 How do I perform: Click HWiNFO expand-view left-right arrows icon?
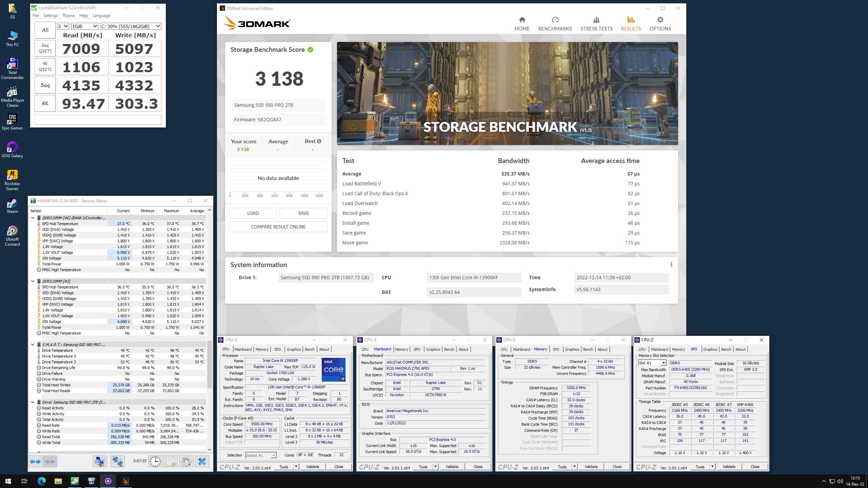pos(35,462)
